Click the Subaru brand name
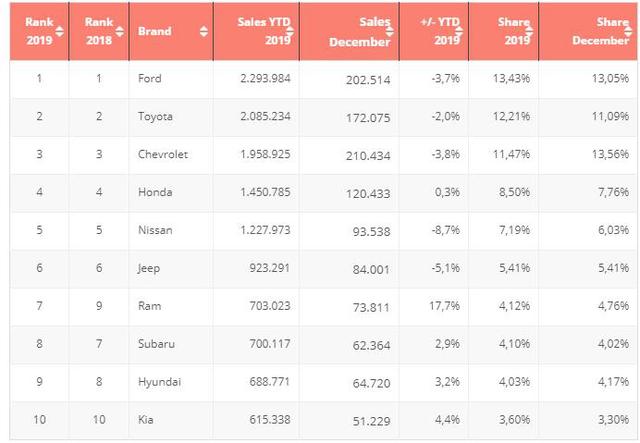 [x=156, y=345]
